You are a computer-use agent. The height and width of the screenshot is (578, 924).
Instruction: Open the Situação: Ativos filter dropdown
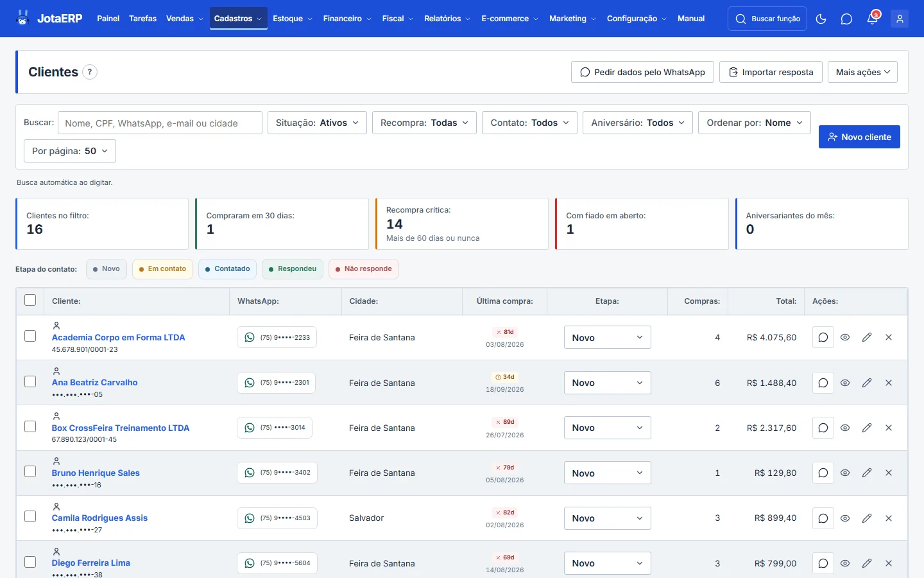317,123
